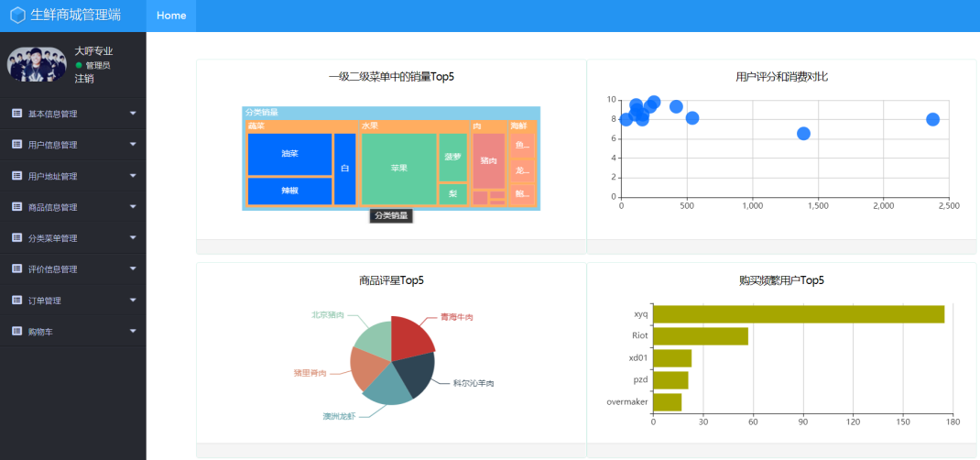The width and height of the screenshot is (980, 460).
Task: Click the hexagon logo icon in header
Action: coord(17,16)
